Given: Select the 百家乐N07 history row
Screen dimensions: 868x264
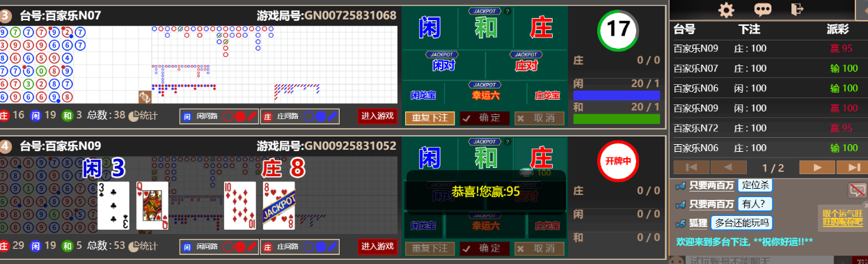Looking at the screenshot, I should 768,68.
